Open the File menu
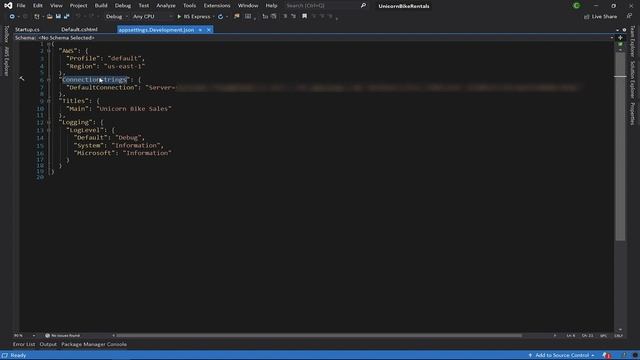 click(x=21, y=6)
